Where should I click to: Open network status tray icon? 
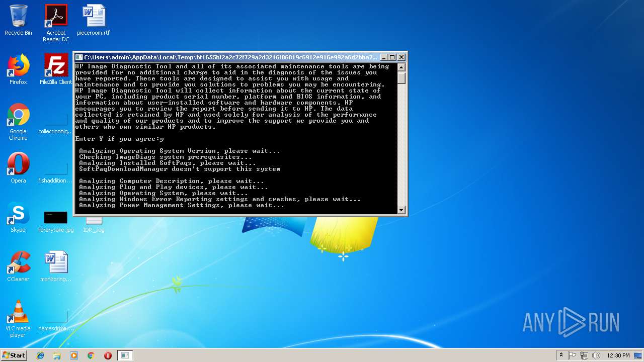[584, 355]
